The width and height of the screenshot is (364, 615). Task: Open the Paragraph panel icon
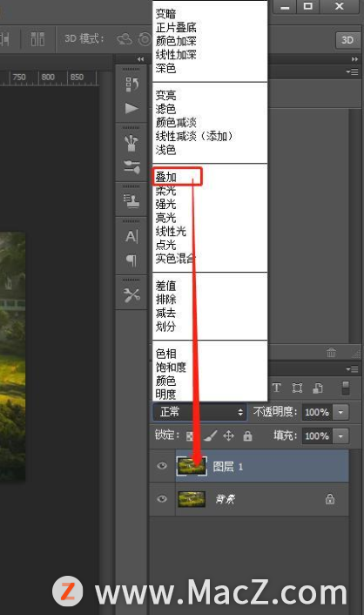coord(131,260)
